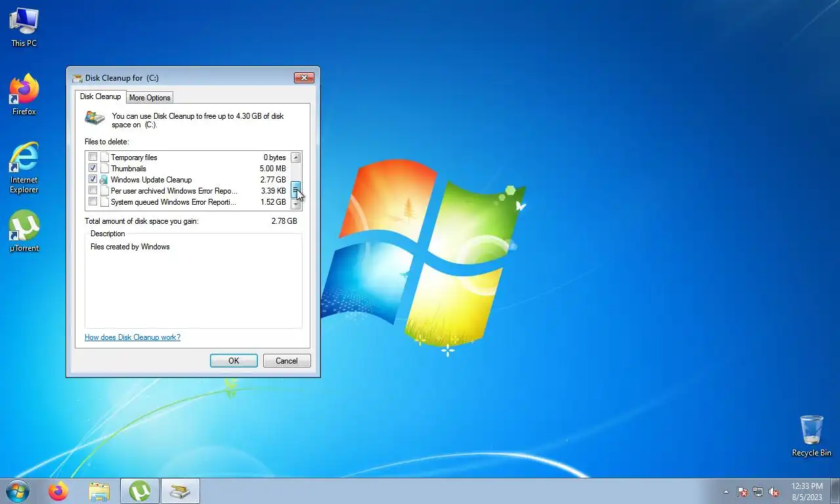
Task: Open the Start menu orb
Action: click(x=17, y=491)
